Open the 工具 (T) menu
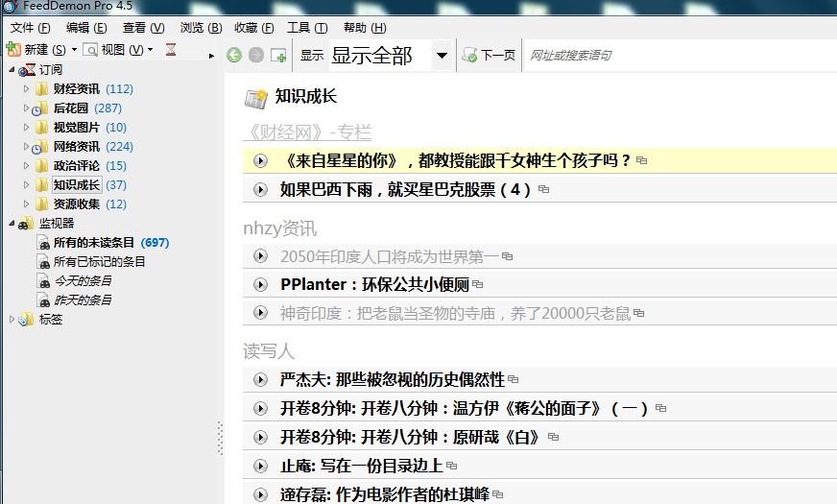The image size is (837, 504). point(307,28)
